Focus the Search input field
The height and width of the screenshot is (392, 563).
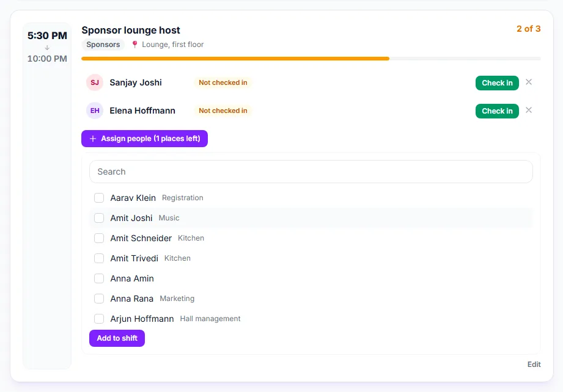click(x=311, y=172)
